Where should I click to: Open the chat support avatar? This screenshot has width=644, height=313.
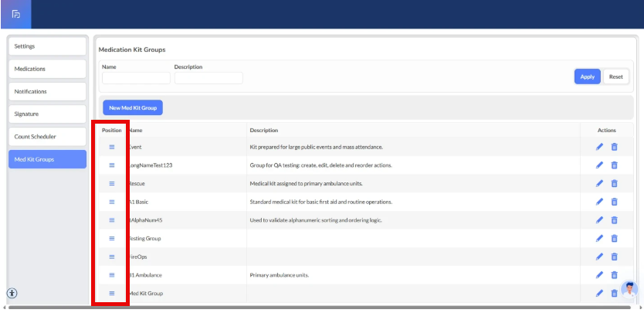point(629,289)
